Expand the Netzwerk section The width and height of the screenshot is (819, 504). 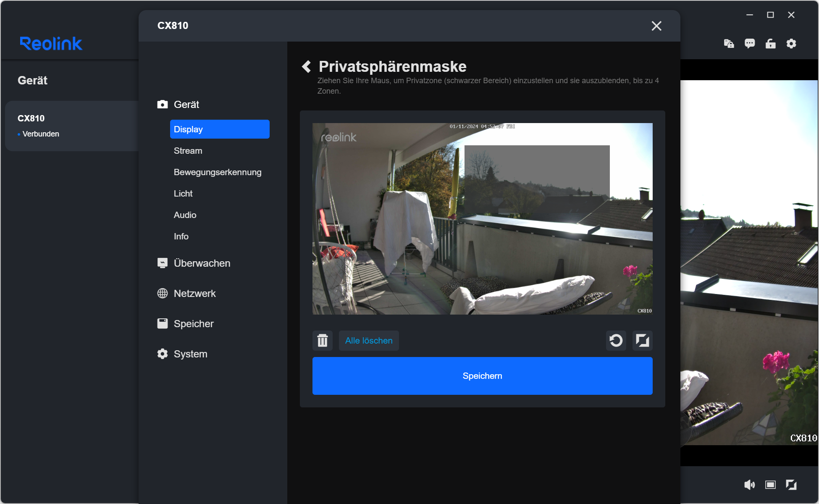[x=194, y=294]
